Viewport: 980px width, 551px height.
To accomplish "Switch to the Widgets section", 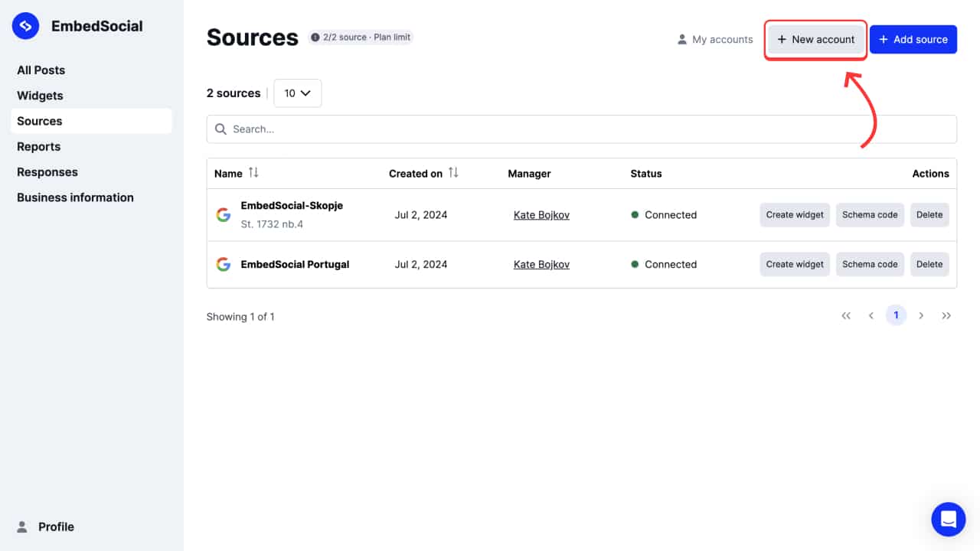I will pos(40,95).
